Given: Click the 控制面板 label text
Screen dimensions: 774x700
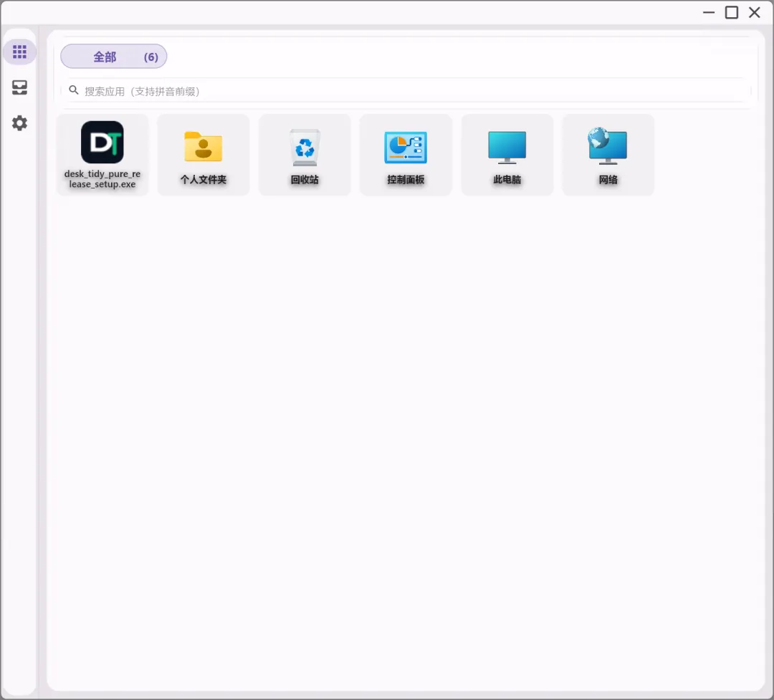Looking at the screenshot, I should click(x=406, y=180).
